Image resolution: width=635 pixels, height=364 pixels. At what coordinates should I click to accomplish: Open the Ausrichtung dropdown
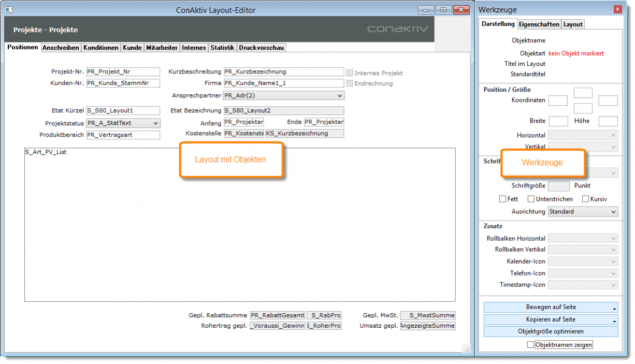tap(583, 212)
